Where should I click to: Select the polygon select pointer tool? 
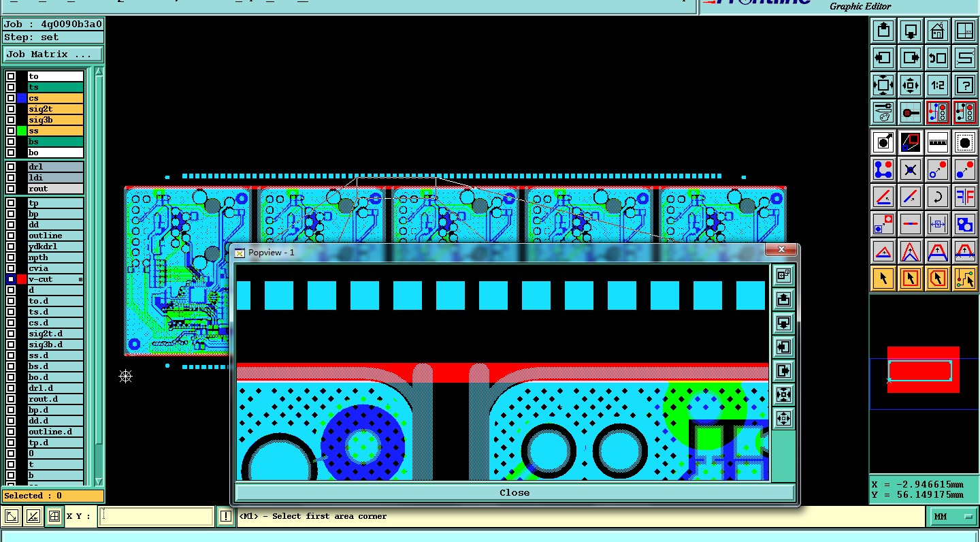point(938,278)
